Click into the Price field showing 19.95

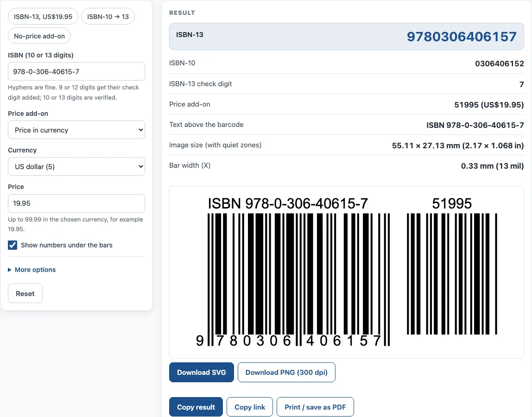click(76, 203)
